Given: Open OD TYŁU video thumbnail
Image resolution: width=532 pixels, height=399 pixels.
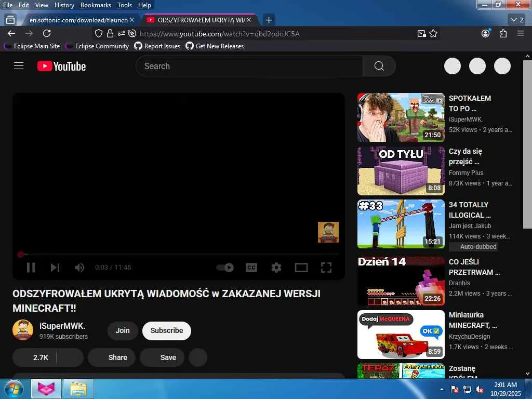Looking at the screenshot, I should pos(401,170).
